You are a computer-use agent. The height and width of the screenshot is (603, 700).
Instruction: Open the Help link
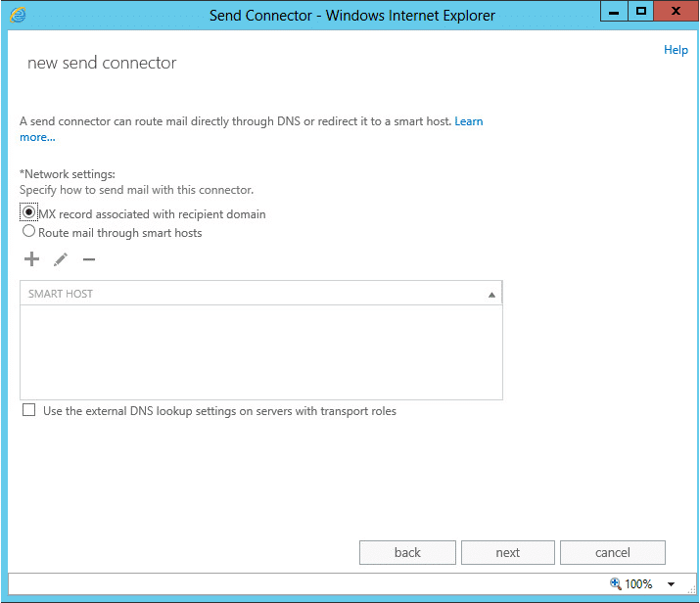[x=676, y=50]
